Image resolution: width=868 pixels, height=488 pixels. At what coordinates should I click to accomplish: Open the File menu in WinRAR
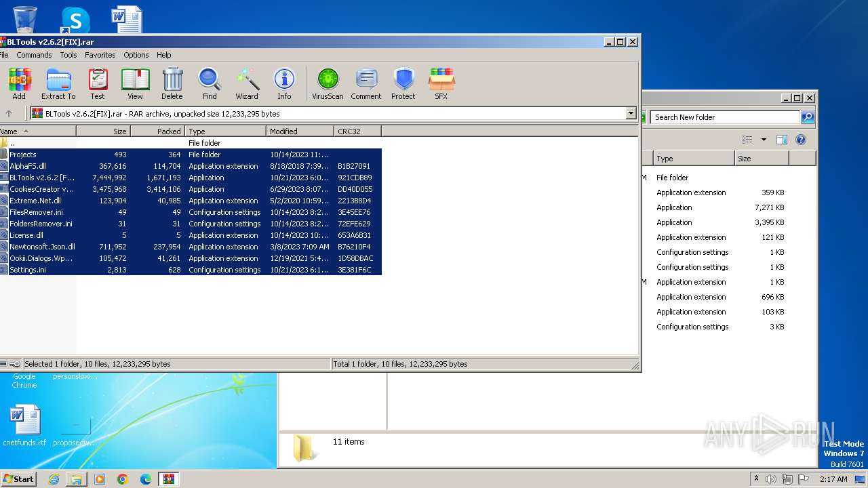tap(4, 55)
